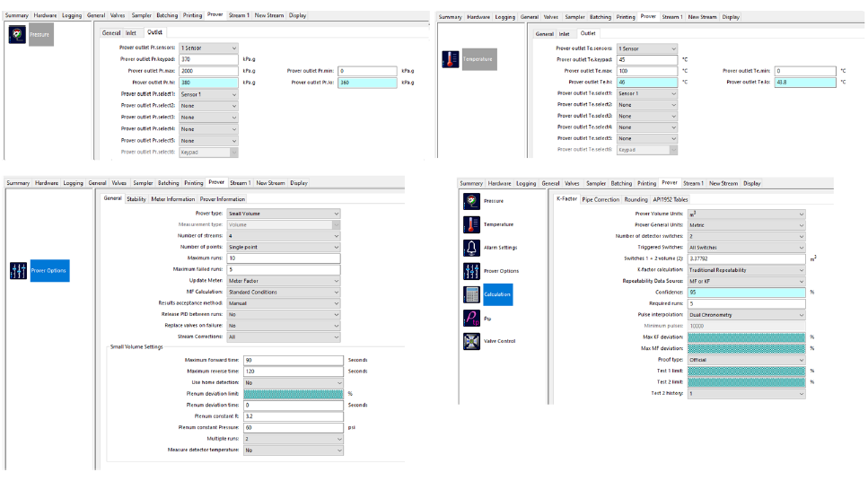Click the Max KF deviation field
Viewport: 868px width, 481px height.
tap(746, 337)
